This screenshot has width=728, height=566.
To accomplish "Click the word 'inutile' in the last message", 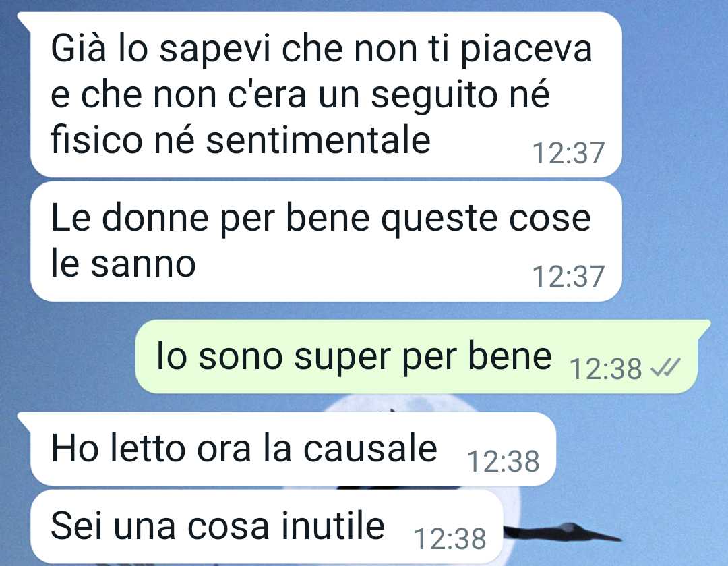I will tap(333, 526).
